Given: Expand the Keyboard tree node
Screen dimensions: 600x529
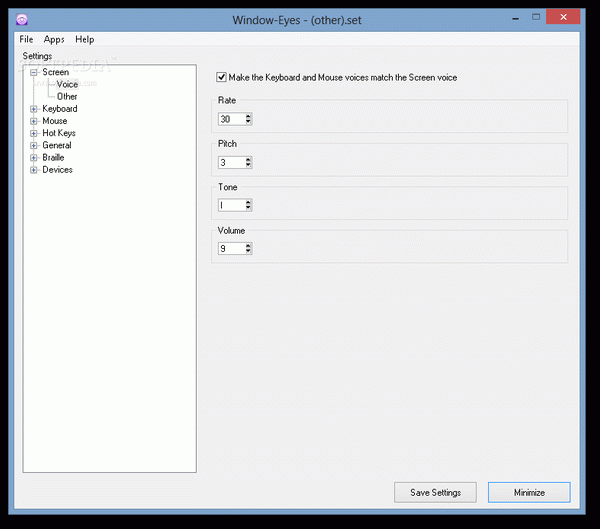Looking at the screenshot, I should [34, 109].
